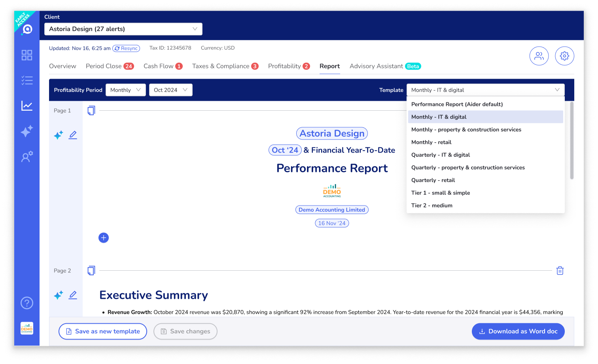Expand the Client dropdown for Astoria Design
Image resolution: width=598 pixels, height=364 pixels.
point(123,29)
